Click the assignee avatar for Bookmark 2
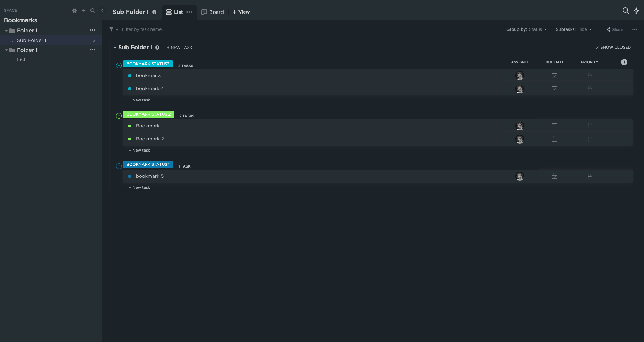Image resolution: width=644 pixels, height=342 pixels. tap(520, 139)
